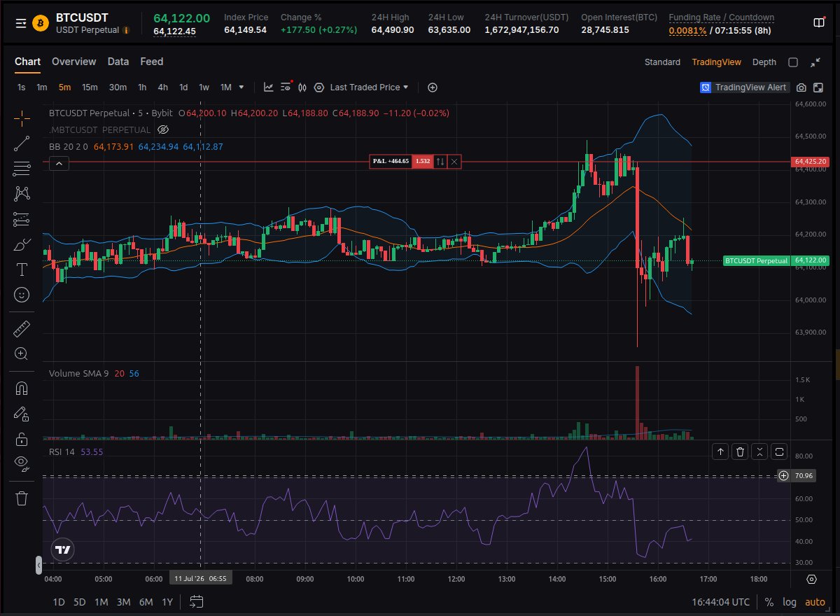This screenshot has width=840, height=616.
Task: Activate the zoom in tool
Action: 22,353
